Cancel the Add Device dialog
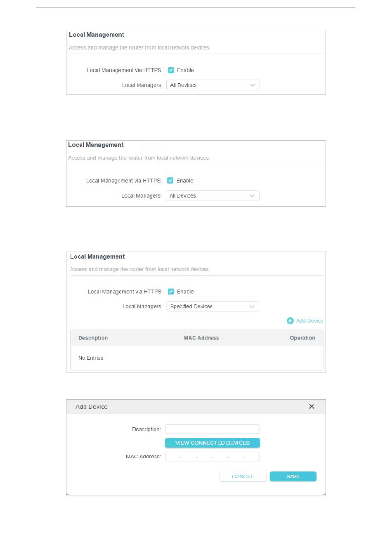 243,476
